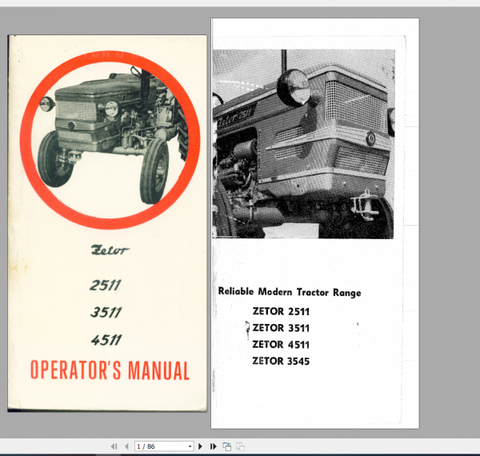Click the "OPERATOR'S MANUAL" red title text
Screen dimensions: 480x456
click(110, 370)
